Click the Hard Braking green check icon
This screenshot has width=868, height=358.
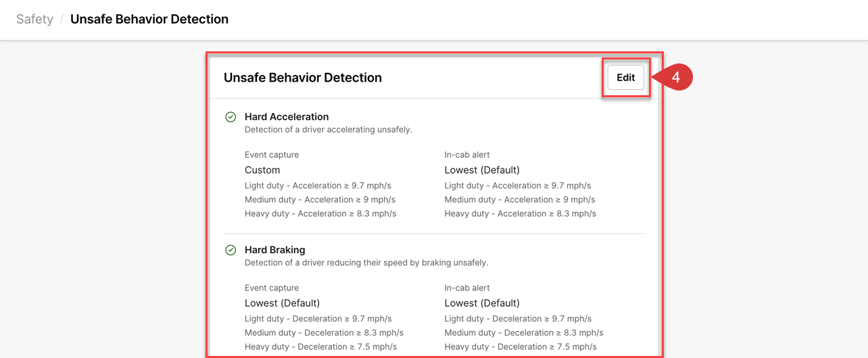[x=231, y=250]
